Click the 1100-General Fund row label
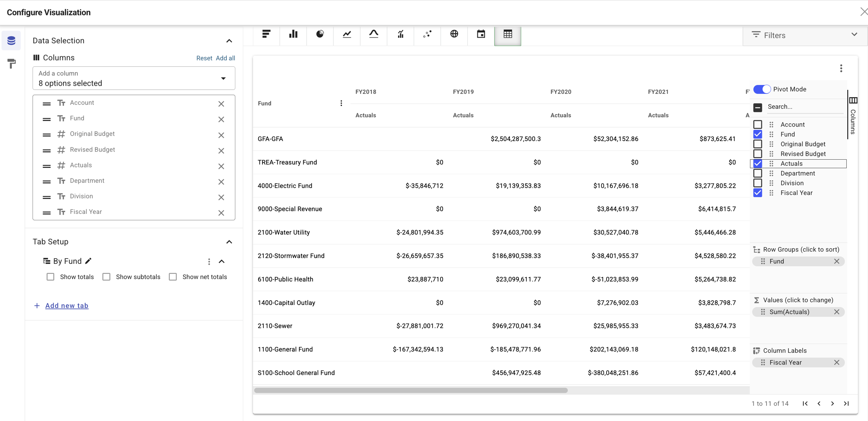Screen dimensions: 868x421 [285, 349]
